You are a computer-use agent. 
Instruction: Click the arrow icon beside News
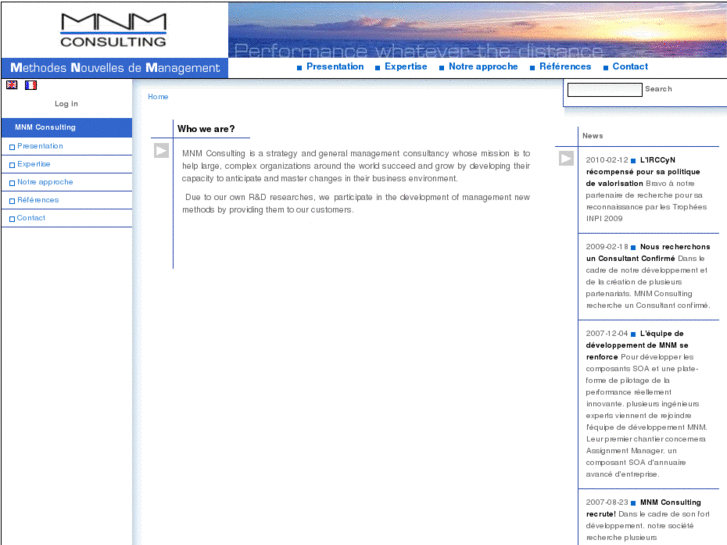pyautogui.click(x=566, y=158)
